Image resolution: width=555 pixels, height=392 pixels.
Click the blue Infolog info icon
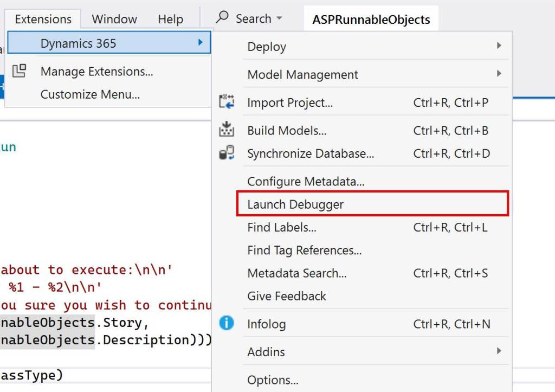point(226,324)
